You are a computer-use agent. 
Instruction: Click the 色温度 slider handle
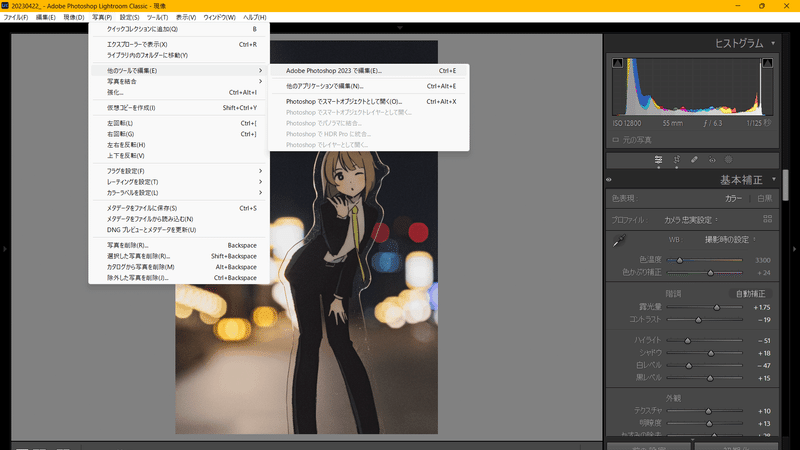pos(680,260)
